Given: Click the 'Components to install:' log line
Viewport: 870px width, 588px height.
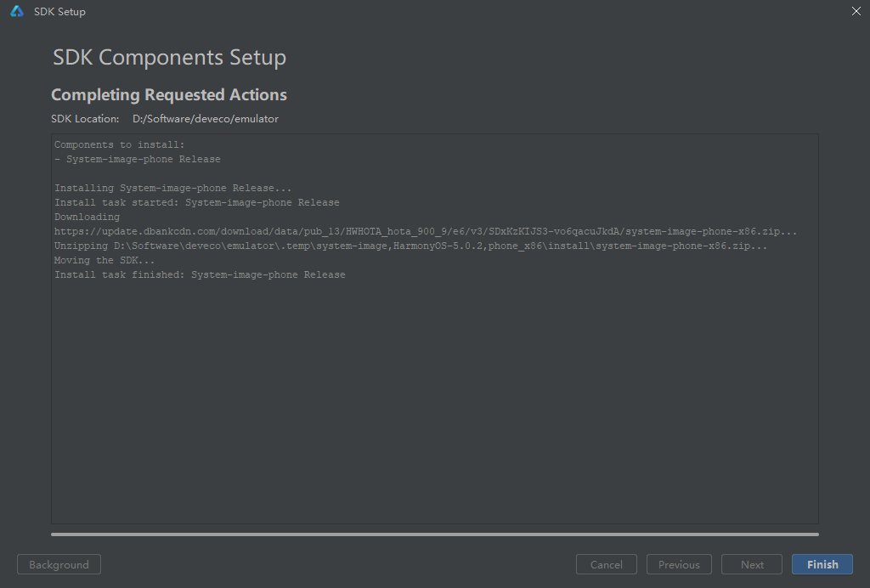Looking at the screenshot, I should [119, 144].
